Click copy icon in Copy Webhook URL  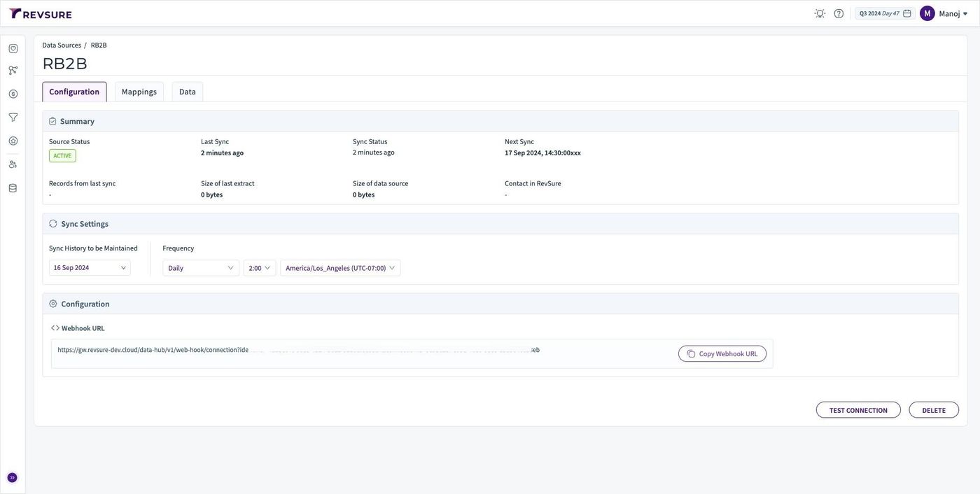point(691,354)
